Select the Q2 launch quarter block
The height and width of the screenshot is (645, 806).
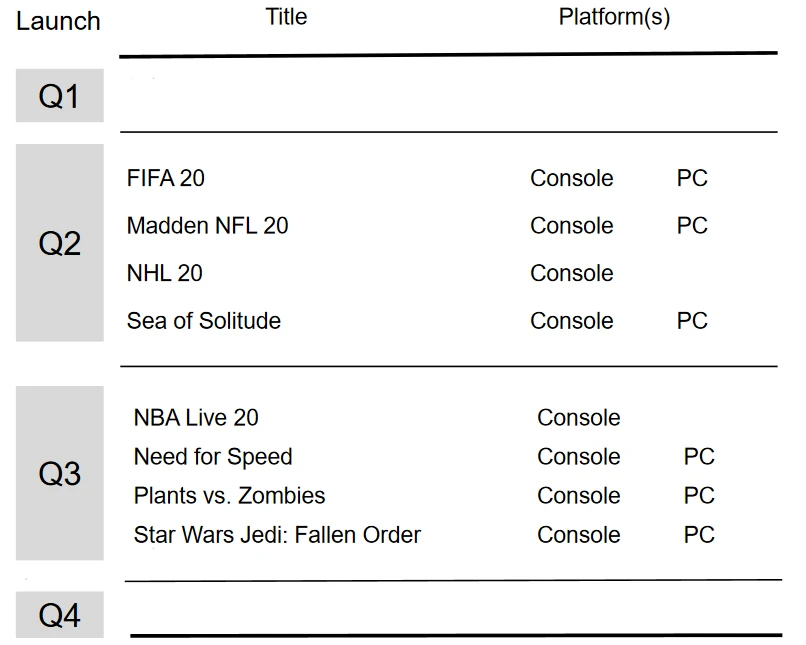pyautogui.click(x=59, y=243)
